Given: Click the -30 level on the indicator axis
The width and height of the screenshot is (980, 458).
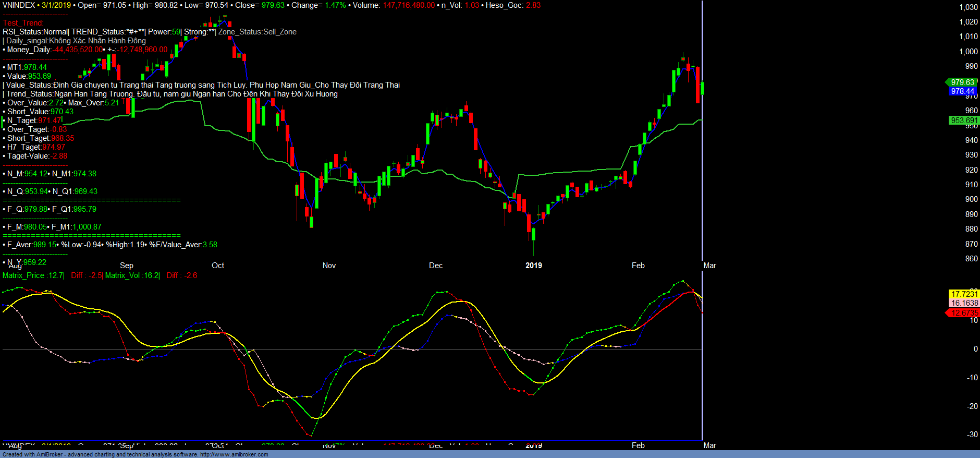Looking at the screenshot, I should pyautogui.click(x=972, y=434).
